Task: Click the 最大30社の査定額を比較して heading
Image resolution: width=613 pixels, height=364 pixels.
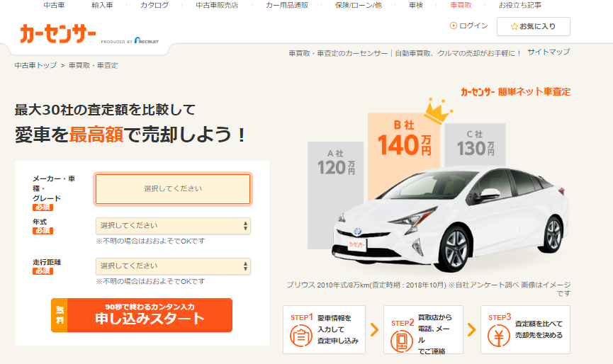Action: [105, 110]
